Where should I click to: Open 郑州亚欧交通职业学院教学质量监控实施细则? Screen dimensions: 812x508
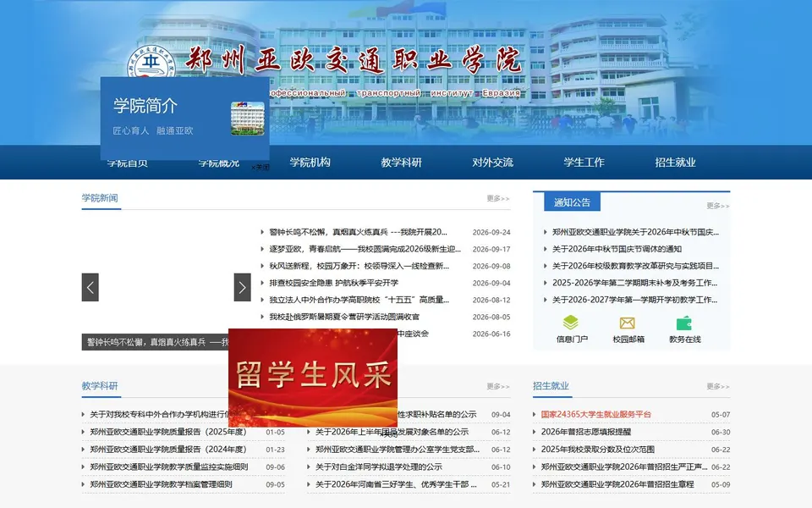169,467
